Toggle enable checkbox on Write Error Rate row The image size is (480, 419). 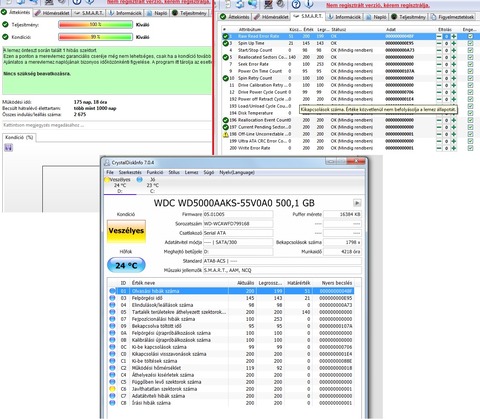[470, 148]
